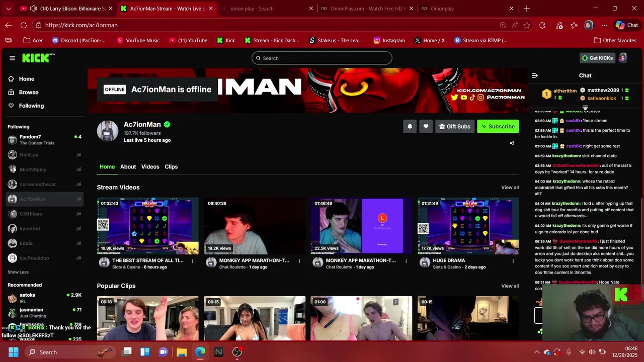
Task: Toggle notifications for Ice Poseidon in sidebar
Action: (78, 258)
